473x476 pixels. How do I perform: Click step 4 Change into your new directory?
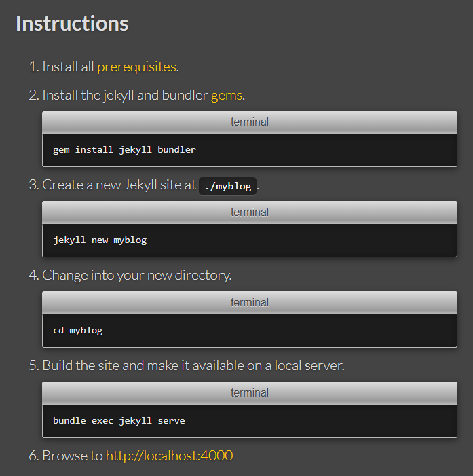pyautogui.click(x=137, y=276)
